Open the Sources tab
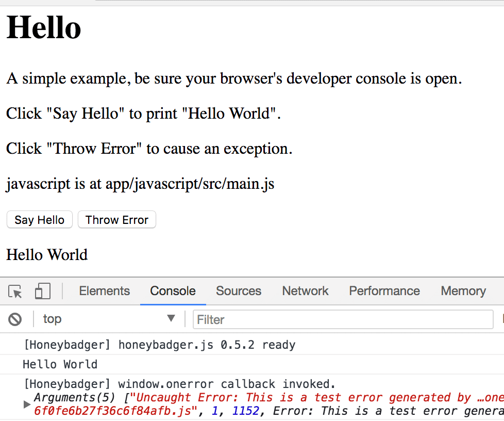Viewport: 504px width, 421px height. click(239, 291)
